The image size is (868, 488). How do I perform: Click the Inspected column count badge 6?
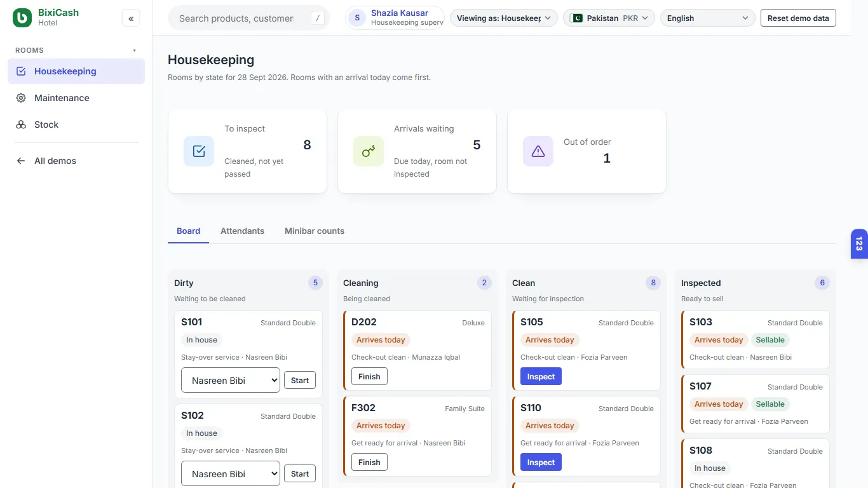point(822,283)
